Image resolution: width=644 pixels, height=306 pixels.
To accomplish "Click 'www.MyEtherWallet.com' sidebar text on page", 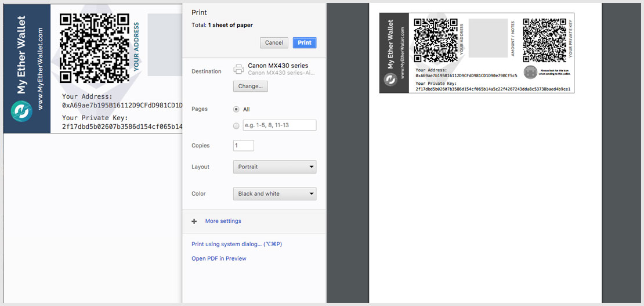I will (x=40, y=69).
